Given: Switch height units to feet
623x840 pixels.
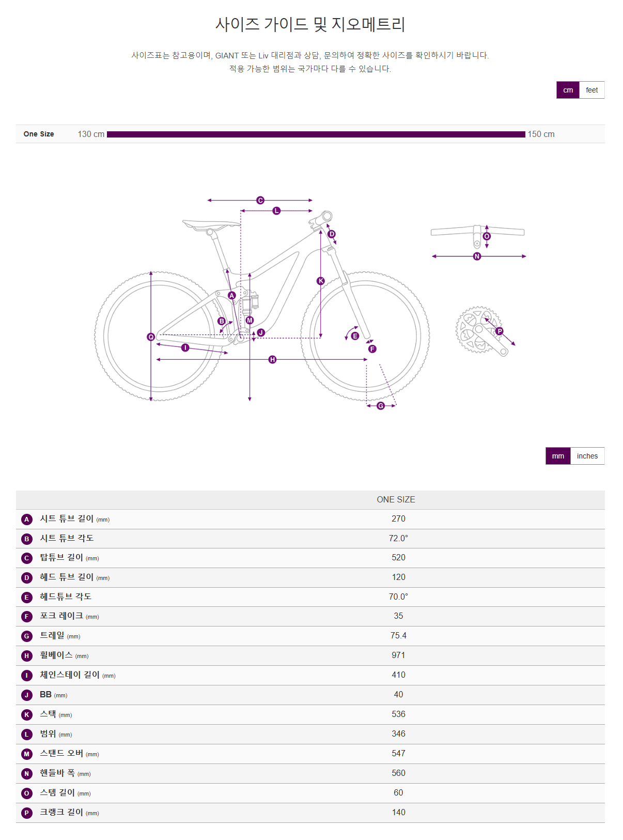Looking at the screenshot, I should pyautogui.click(x=591, y=90).
